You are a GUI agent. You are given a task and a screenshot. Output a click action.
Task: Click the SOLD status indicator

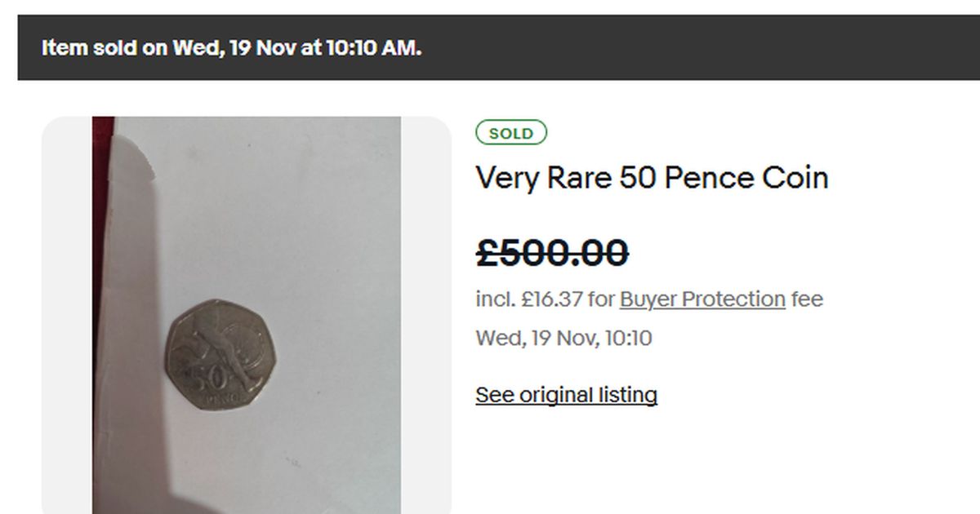[511, 132]
